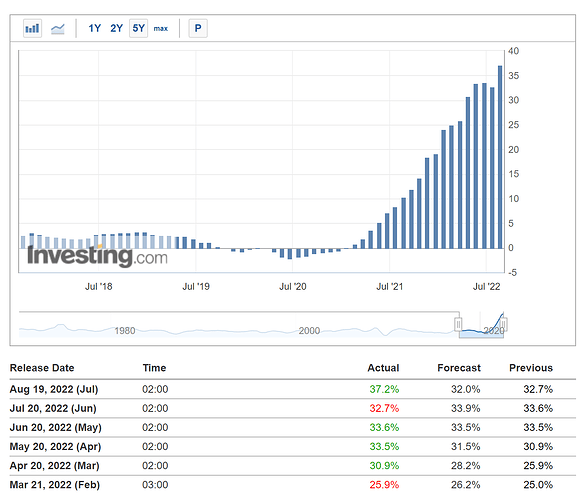Click the 37.2% actual value

click(384, 389)
